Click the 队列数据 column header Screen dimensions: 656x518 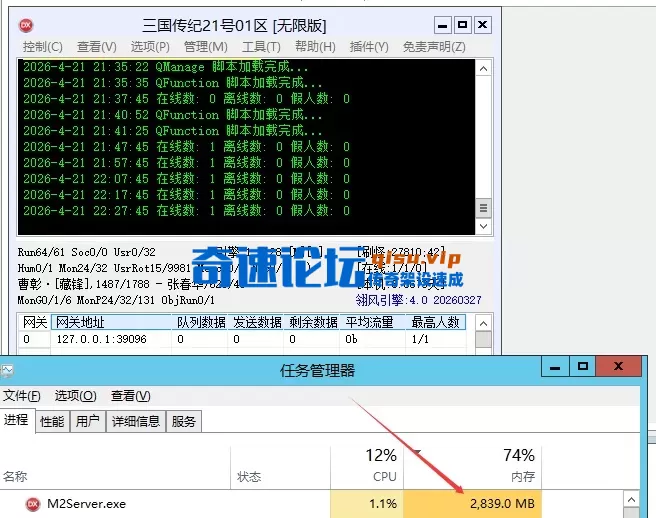(200, 322)
